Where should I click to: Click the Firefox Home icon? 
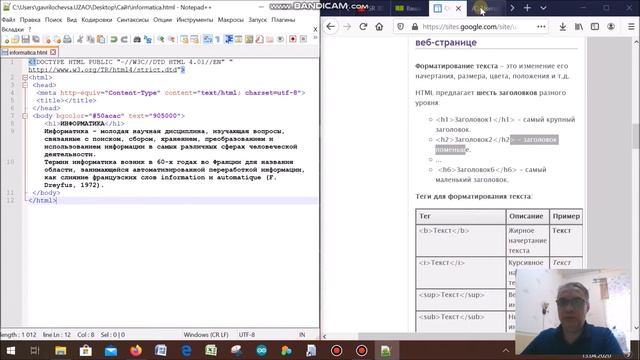click(379, 27)
